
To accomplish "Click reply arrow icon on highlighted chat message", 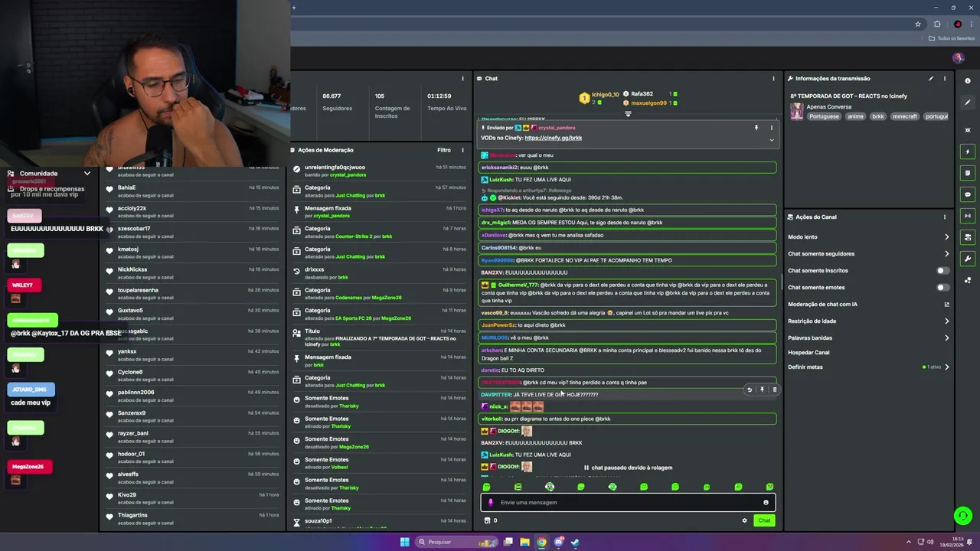I will [x=750, y=390].
